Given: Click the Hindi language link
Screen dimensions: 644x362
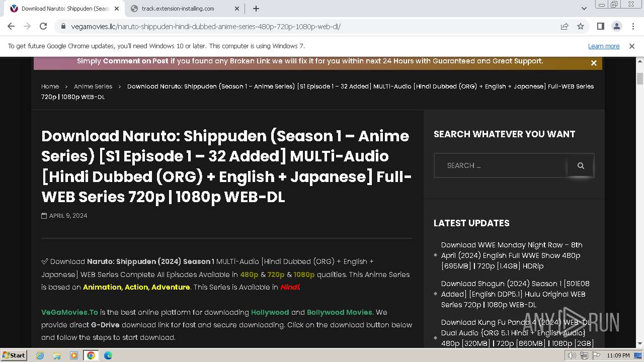Looking at the screenshot, I should (x=290, y=287).
